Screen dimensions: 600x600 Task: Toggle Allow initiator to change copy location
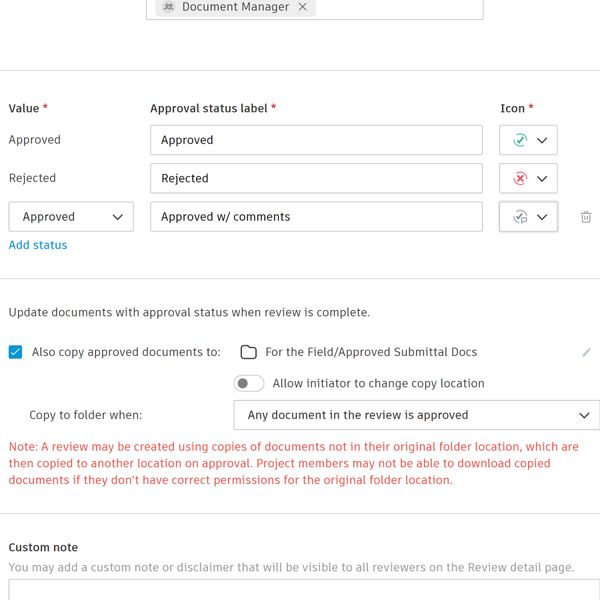pos(249,384)
